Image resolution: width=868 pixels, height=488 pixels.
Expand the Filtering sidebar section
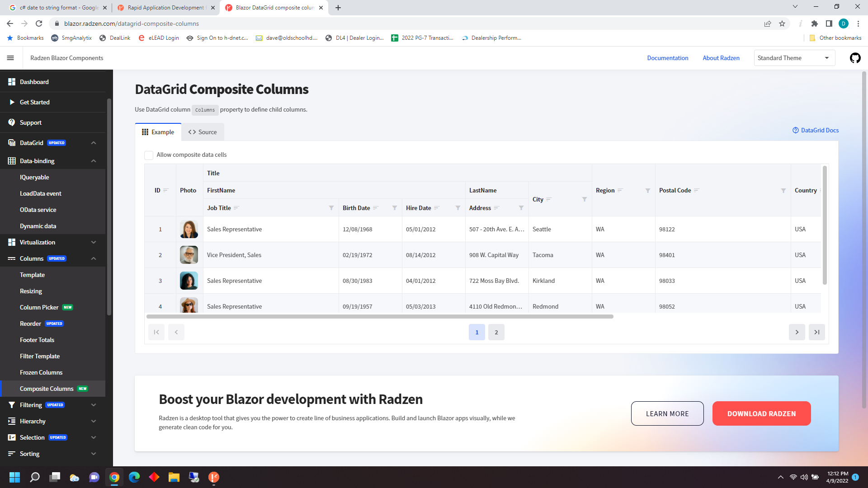tap(94, 405)
